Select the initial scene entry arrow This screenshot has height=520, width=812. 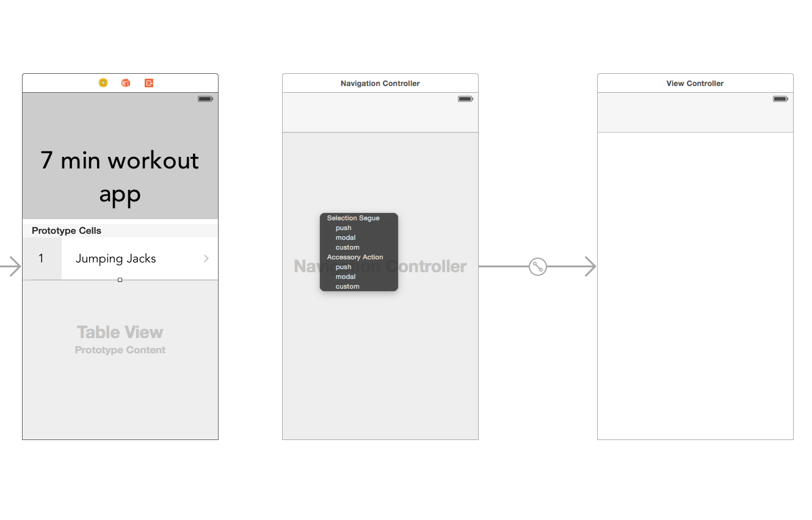point(10,267)
